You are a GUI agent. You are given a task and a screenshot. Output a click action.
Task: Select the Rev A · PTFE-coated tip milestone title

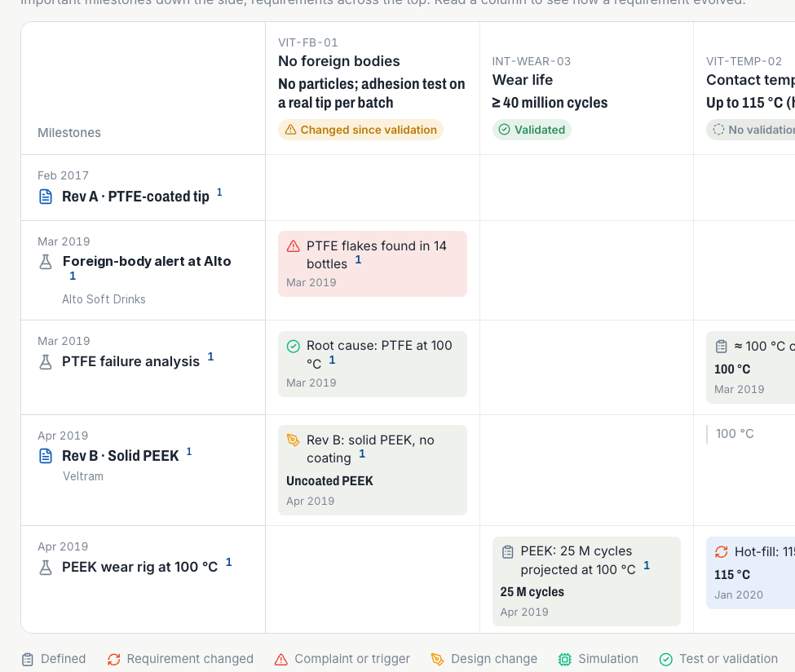tap(135, 197)
